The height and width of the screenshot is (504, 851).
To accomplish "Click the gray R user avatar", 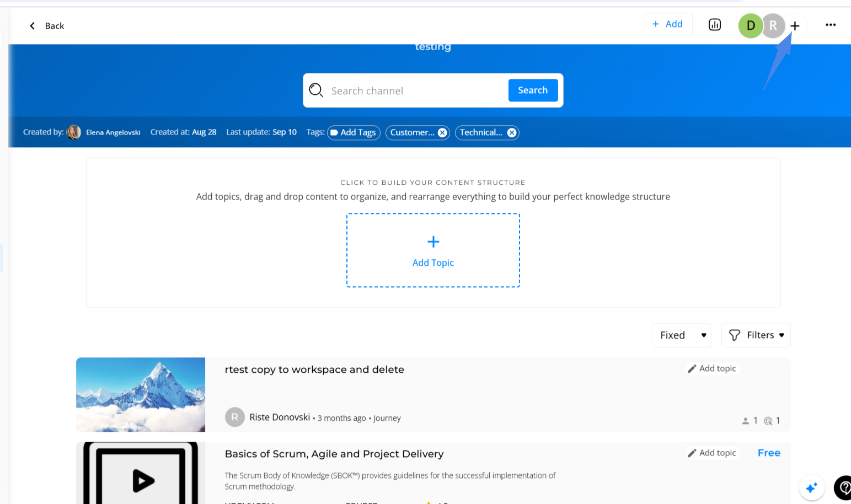I will 773,26.
